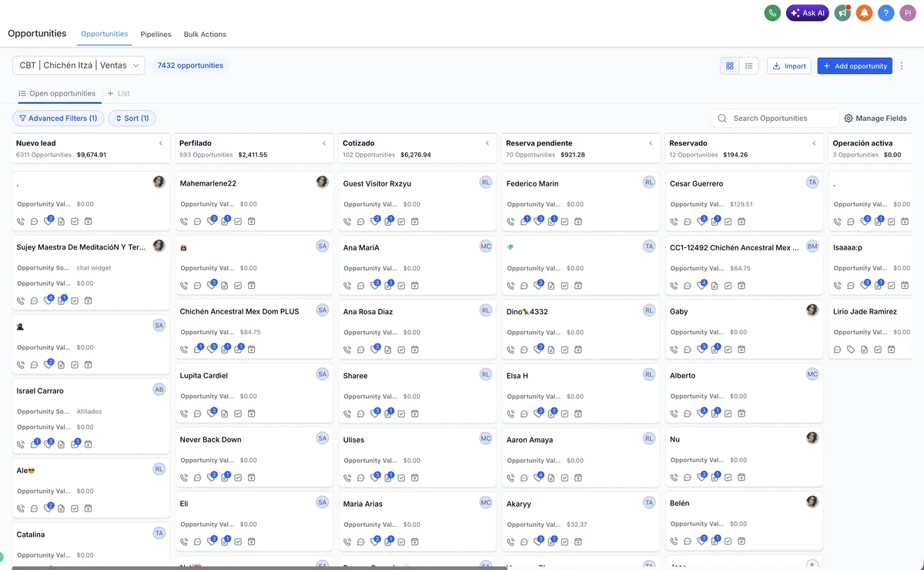Open Manage Fields settings
924x570 pixels.
point(875,118)
